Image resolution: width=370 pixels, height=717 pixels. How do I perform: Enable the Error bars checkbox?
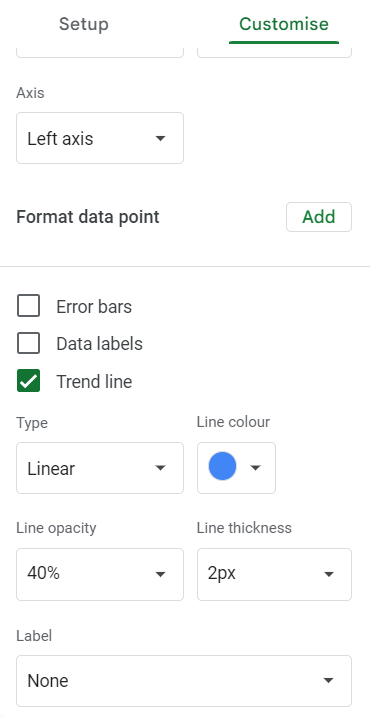tap(28, 306)
